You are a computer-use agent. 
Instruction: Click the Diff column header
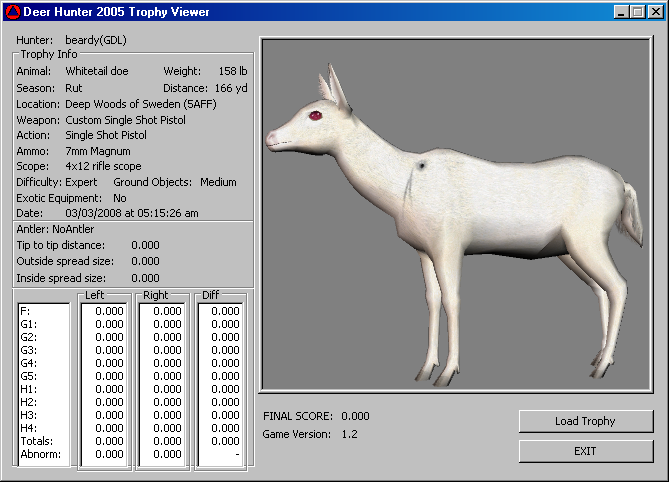tap(210, 295)
